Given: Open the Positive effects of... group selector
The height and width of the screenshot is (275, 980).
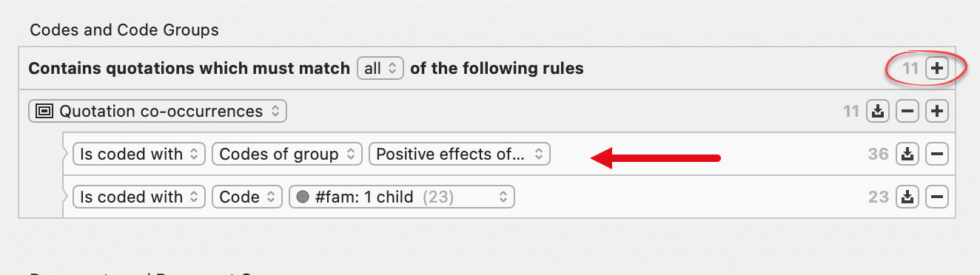Looking at the screenshot, I should point(460,155).
